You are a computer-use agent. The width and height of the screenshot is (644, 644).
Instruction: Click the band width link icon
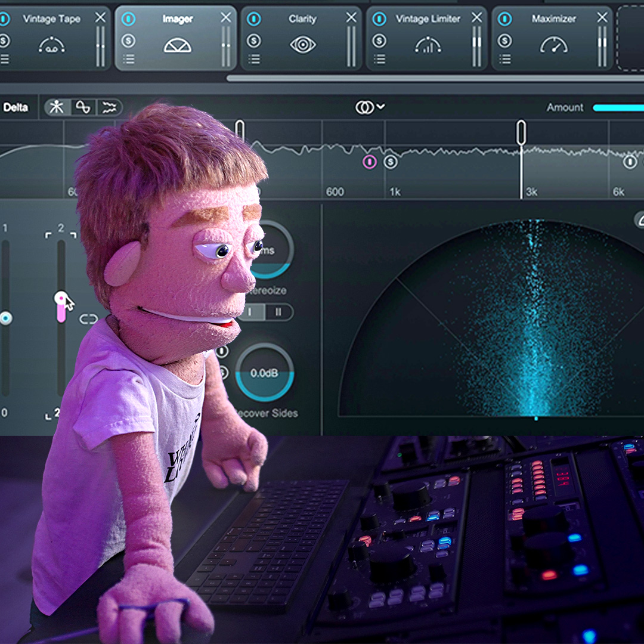tap(88, 319)
